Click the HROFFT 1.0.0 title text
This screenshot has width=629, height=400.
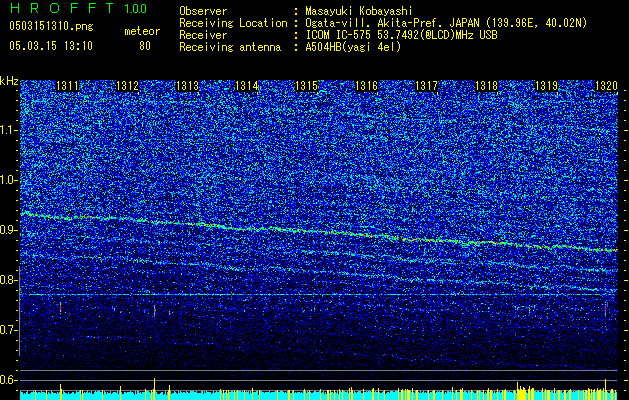pyautogui.click(x=79, y=8)
